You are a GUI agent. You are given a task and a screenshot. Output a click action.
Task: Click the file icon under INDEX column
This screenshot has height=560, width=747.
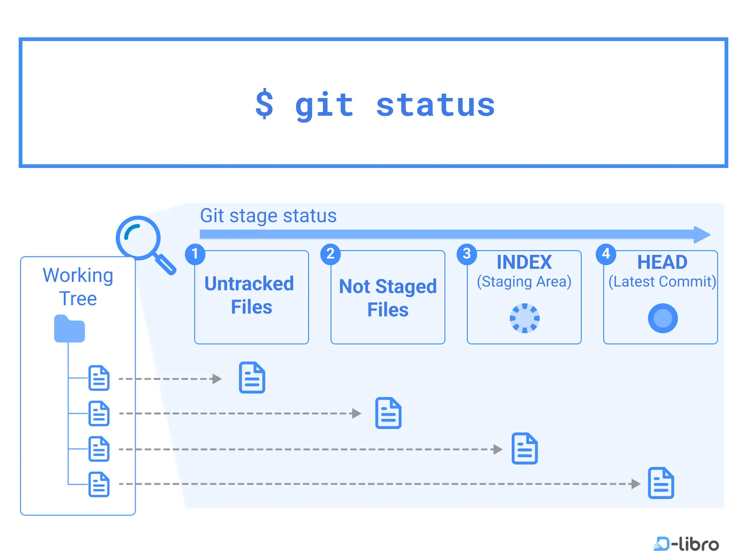coord(524,449)
